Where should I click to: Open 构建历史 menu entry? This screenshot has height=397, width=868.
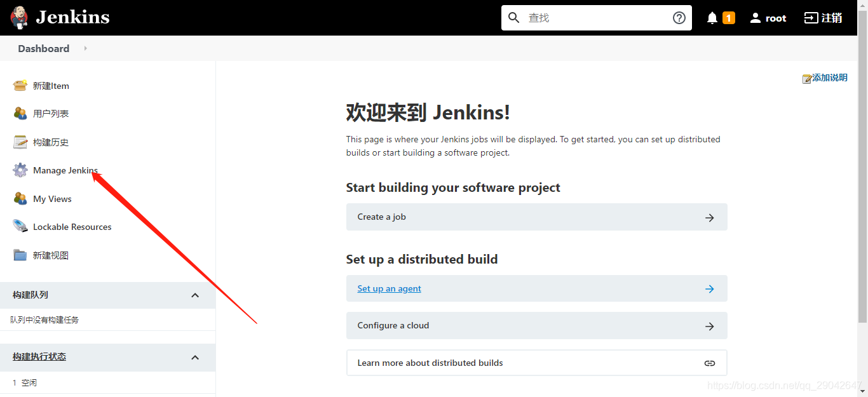tap(51, 142)
